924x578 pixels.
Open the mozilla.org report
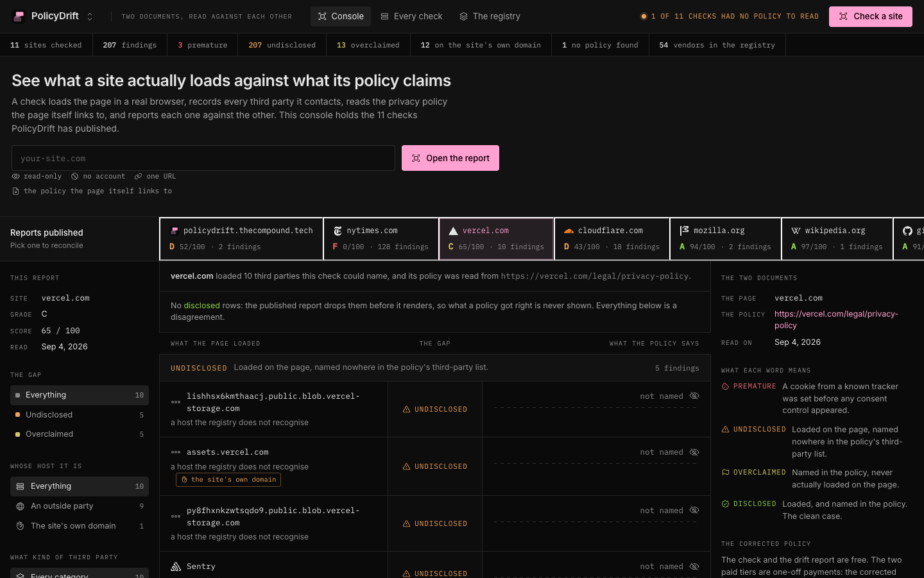tap(726, 238)
